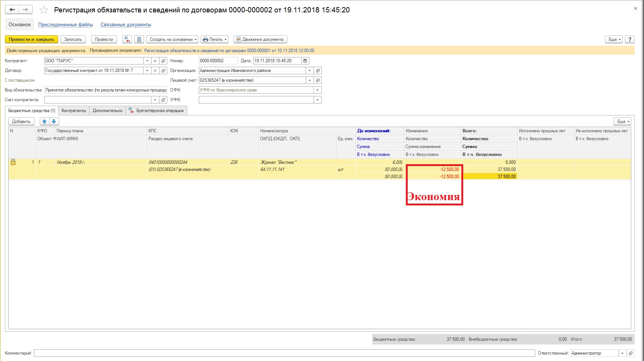Open the table Еще menu
Viewport: 644px width, 361px height.
click(x=623, y=121)
